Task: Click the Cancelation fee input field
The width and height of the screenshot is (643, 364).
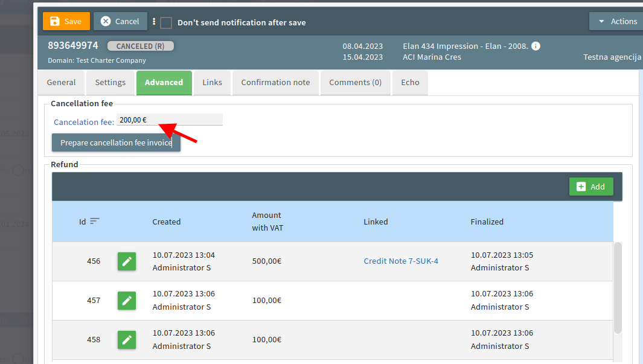Action: (170, 120)
